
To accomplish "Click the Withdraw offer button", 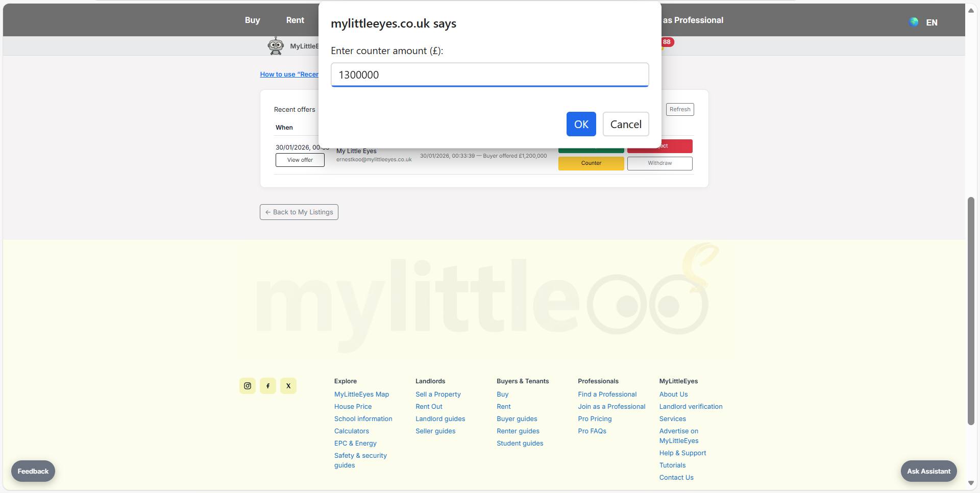I will click(x=659, y=163).
